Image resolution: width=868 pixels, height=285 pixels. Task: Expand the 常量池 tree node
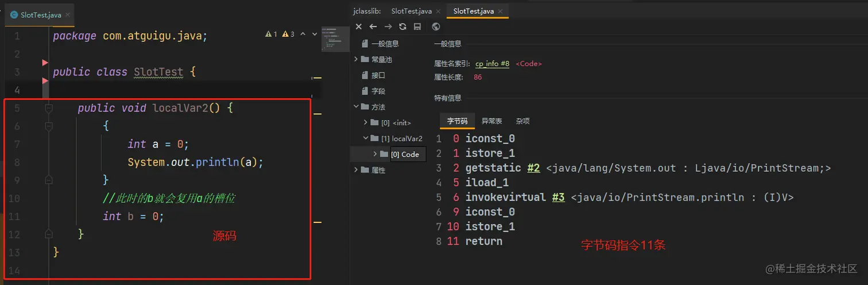tap(356, 59)
